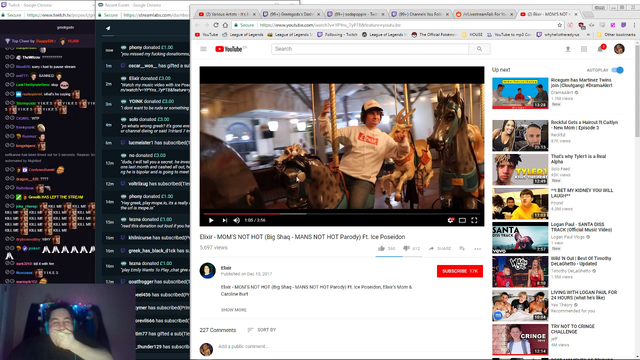640x360 pixels.
Task: Open That's why Tyler1 is a Real Alpha thumbnail
Action: click(x=520, y=169)
